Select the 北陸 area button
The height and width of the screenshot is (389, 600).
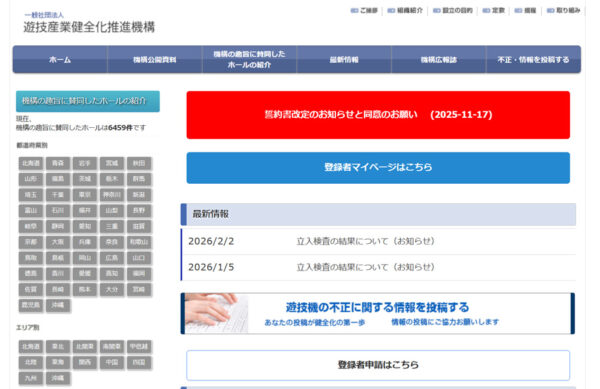[x=31, y=362]
